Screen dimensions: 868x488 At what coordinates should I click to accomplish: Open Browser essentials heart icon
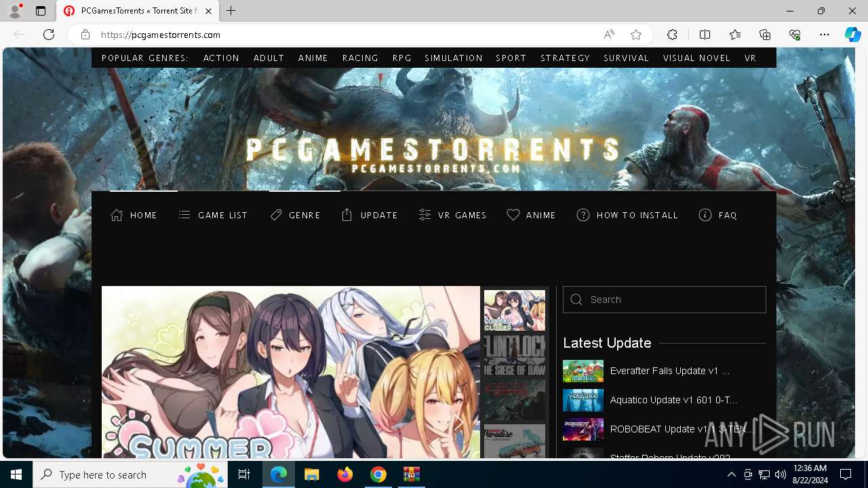click(x=795, y=35)
